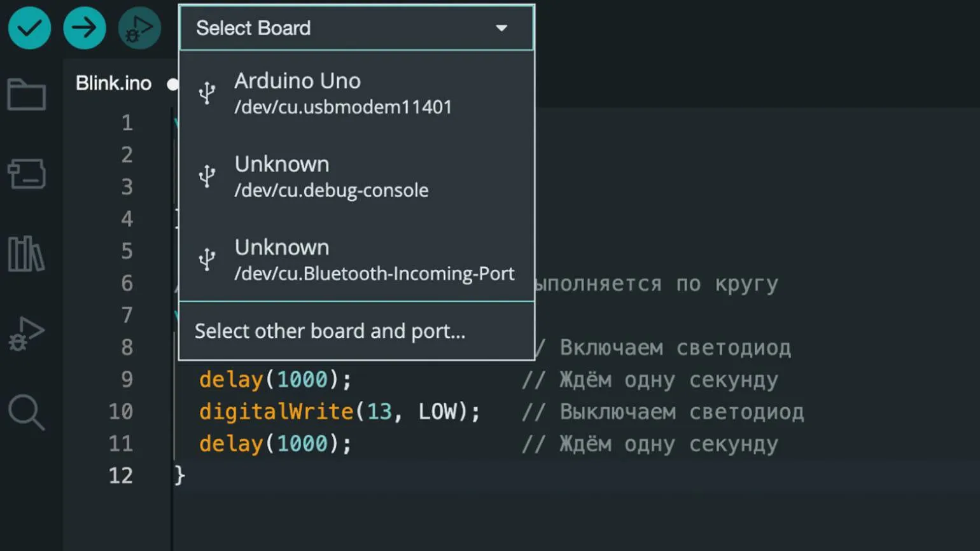Click the Verify checkmark button
This screenshot has width=980, height=551.
29,28
